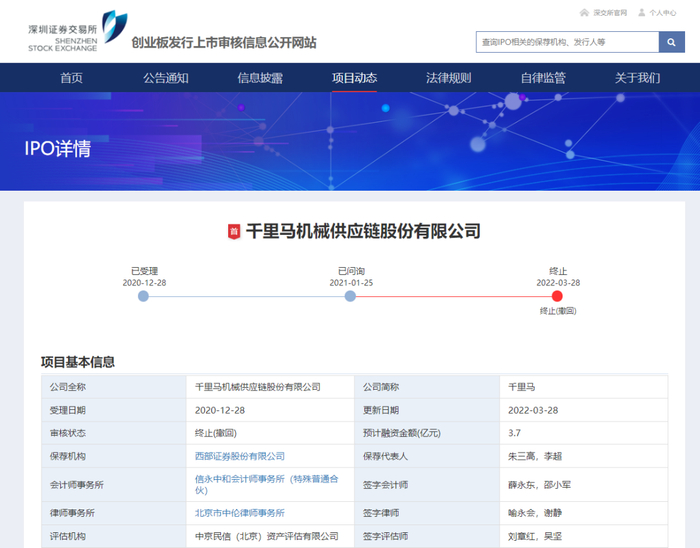Click the 公司全称 label cell
Viewport: 700px width, 548px height.
click(113, 387)
